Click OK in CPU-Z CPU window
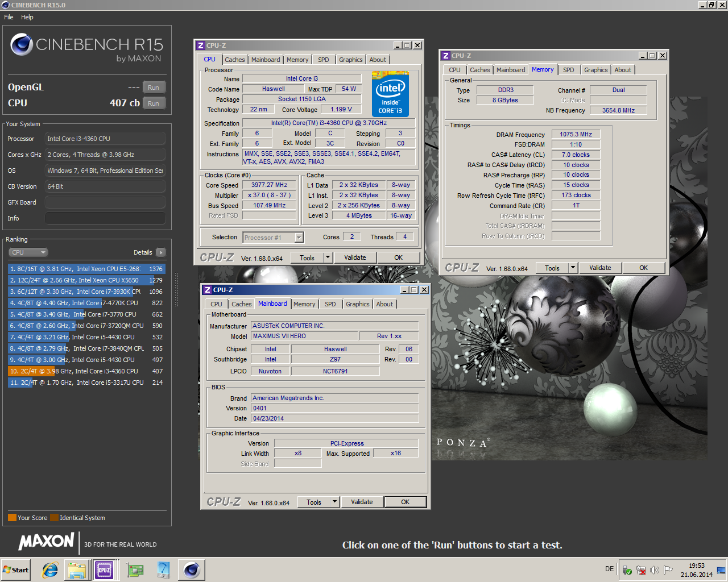The image size is (728, 582). [x=399, y=257]
